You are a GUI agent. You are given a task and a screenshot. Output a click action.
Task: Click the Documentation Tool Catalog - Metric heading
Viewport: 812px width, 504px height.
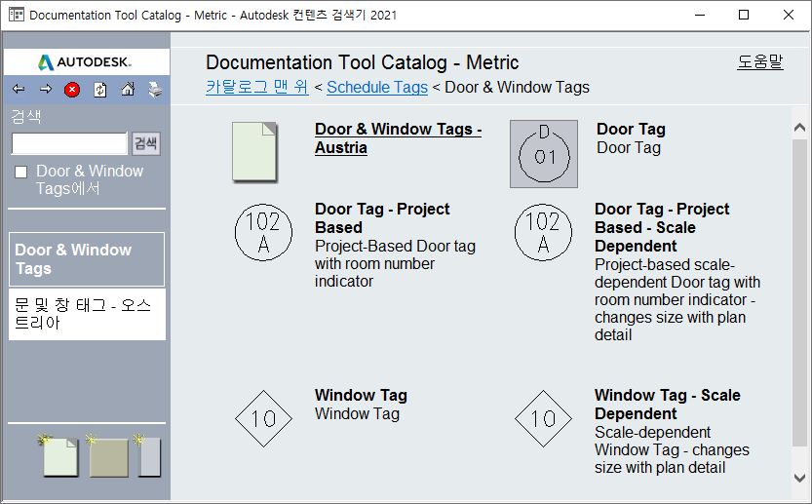coord(362,62)
